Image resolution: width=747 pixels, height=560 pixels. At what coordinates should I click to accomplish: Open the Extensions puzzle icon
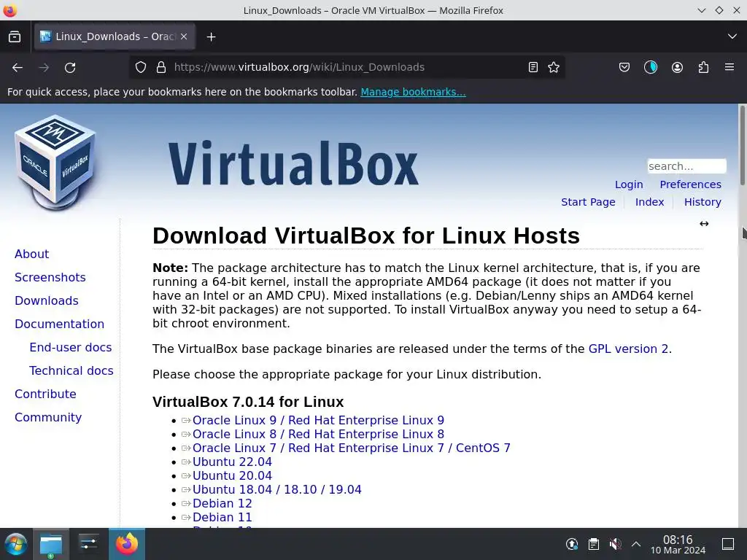pyautogui.click(x=703, y=67)
